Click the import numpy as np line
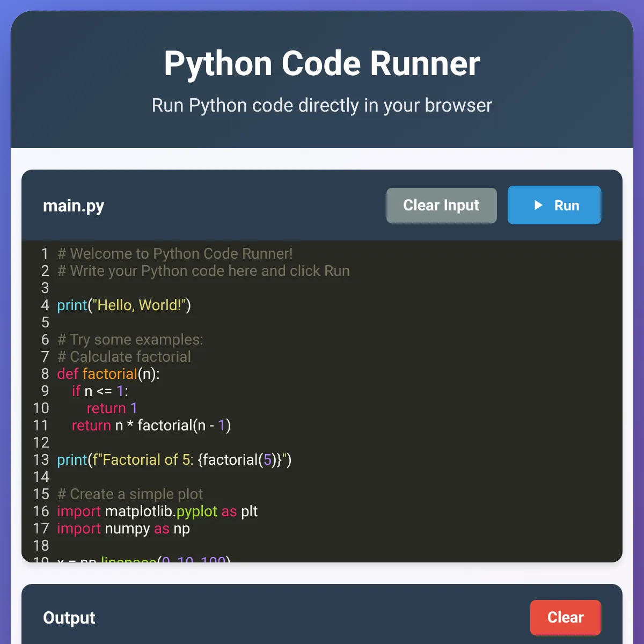Screen dimensions: 644x644 (x=123, y=528)
